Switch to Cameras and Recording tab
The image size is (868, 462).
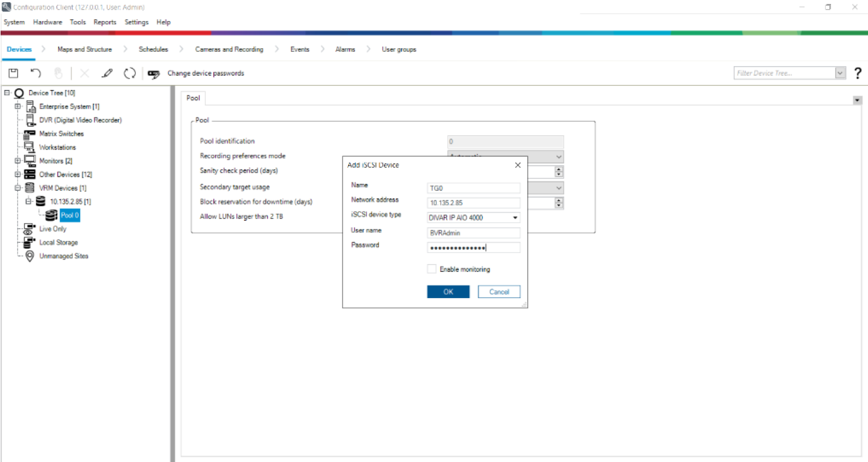(x=229, y=49)
